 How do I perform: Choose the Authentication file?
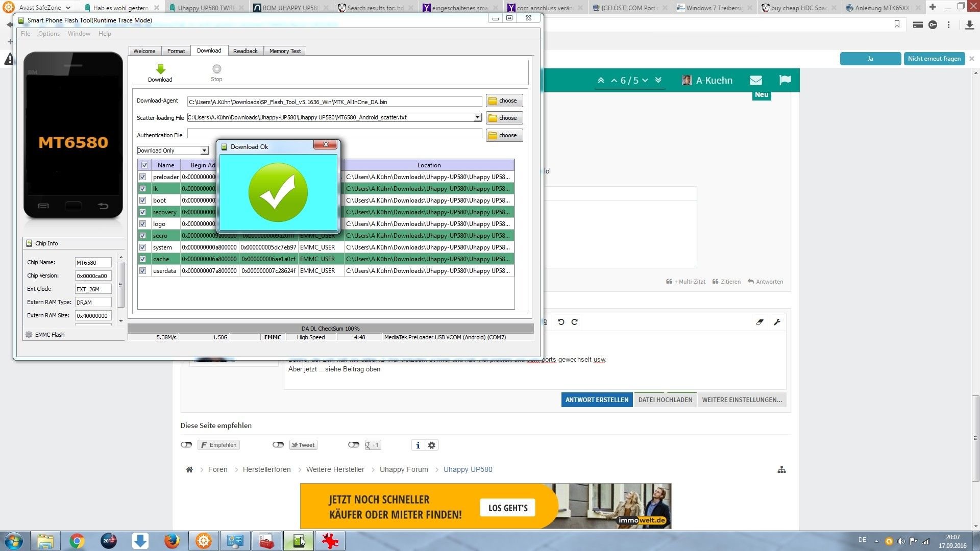tap(504, 135)
